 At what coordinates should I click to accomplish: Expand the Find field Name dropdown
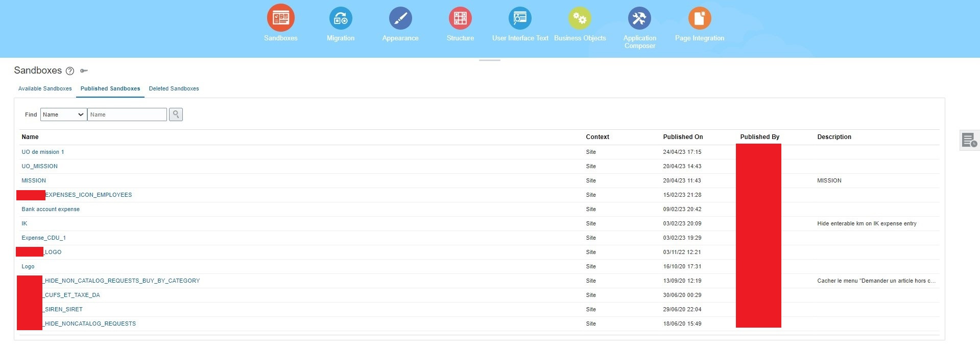(x=63, y=114)
